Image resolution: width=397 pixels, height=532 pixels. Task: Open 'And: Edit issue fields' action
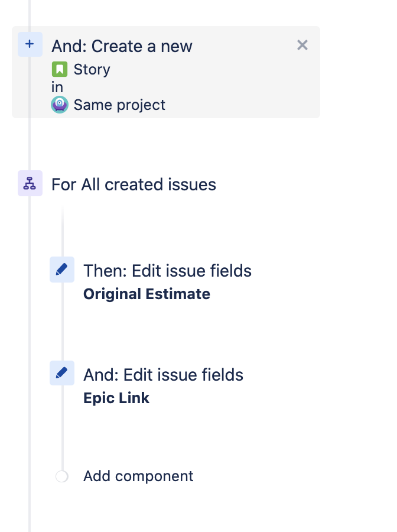(x=164, y=375)
